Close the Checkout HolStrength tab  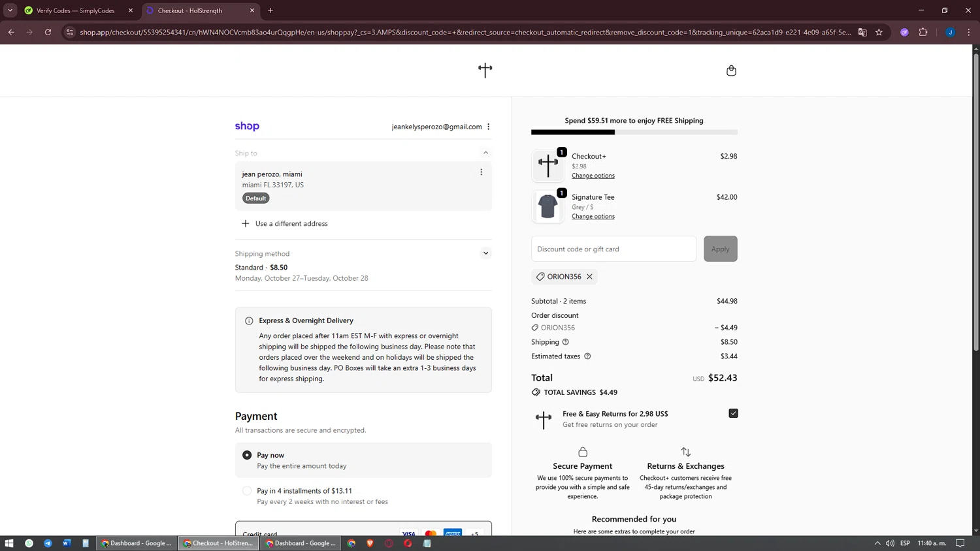[x=252, y=10]
